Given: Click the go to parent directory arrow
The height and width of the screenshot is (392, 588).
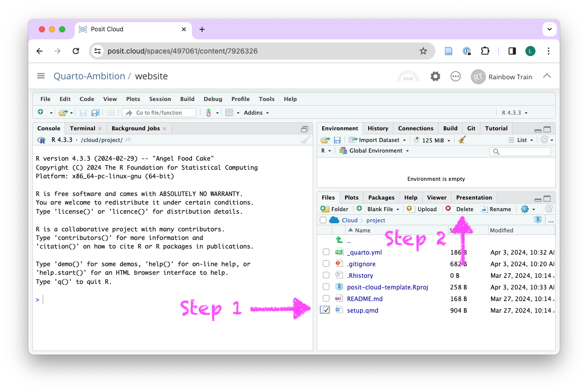Looking at the screenshot, I should [339, 241].
